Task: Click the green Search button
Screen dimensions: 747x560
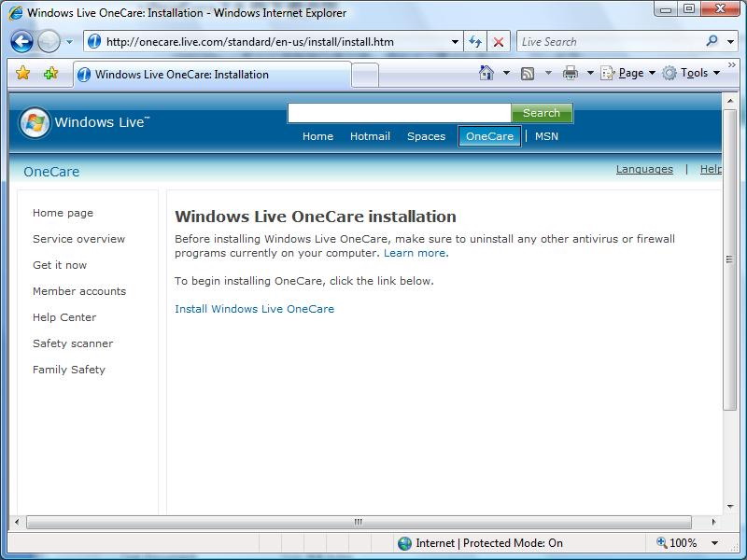Action: [x=542, y=113]
